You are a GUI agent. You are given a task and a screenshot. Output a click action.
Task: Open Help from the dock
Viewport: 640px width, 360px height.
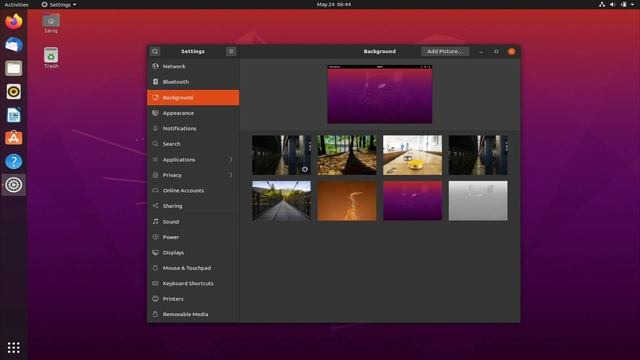coord(13,162)
